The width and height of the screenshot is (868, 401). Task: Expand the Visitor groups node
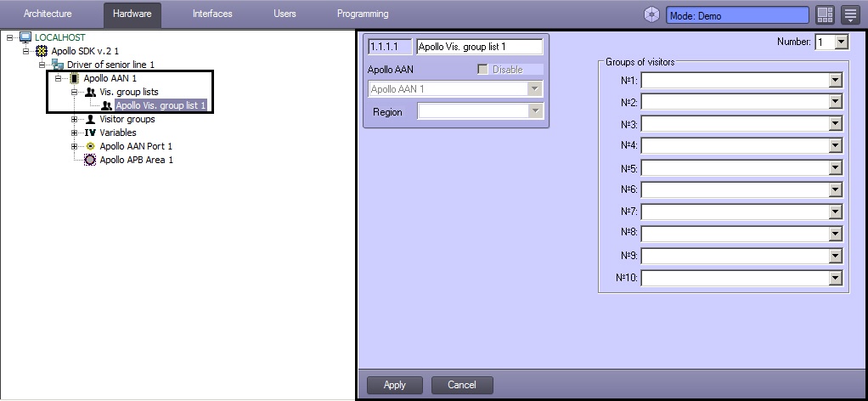click(x=74, y=119)
